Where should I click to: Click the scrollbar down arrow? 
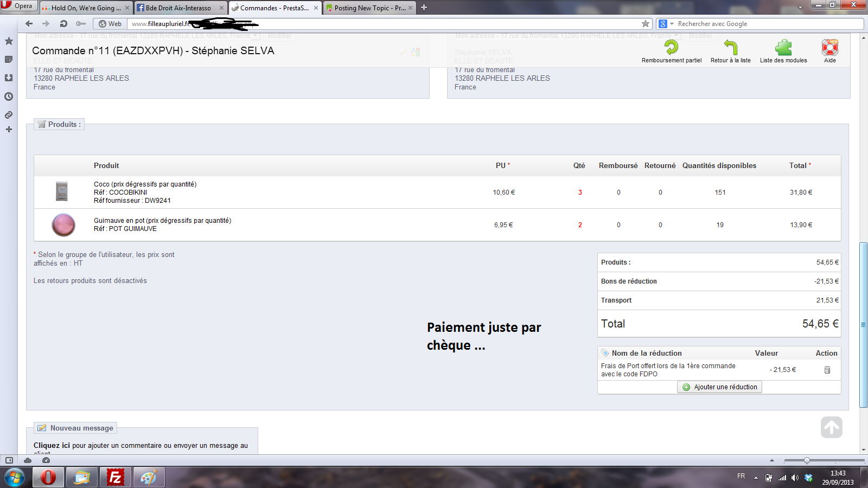[x=863, y=450]
